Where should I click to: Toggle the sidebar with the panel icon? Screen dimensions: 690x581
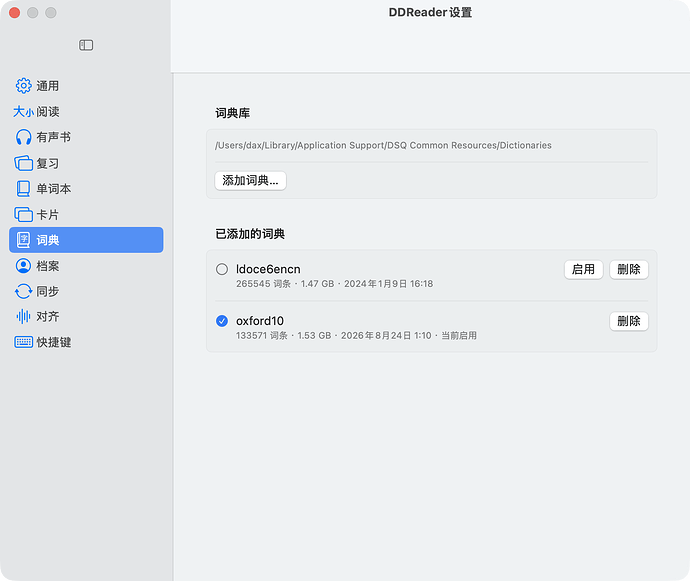click(x=86, y=45)
